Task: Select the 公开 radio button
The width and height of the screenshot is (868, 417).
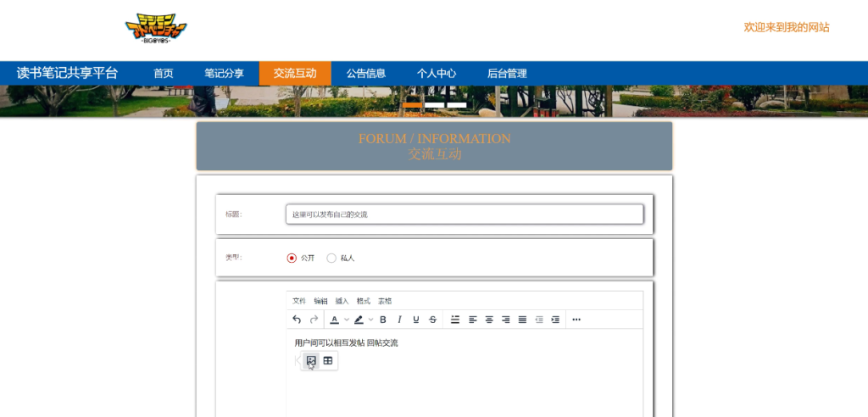Action: coord(292,258)
